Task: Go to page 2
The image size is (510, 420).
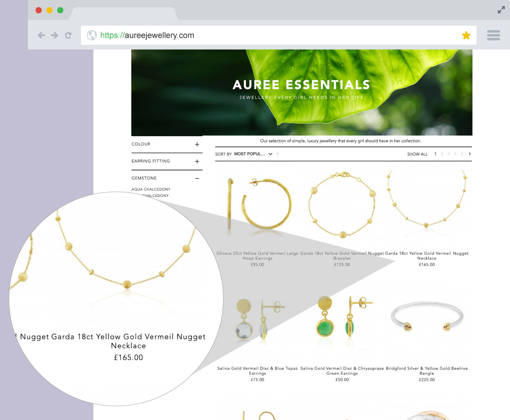Action: point(442,154)
